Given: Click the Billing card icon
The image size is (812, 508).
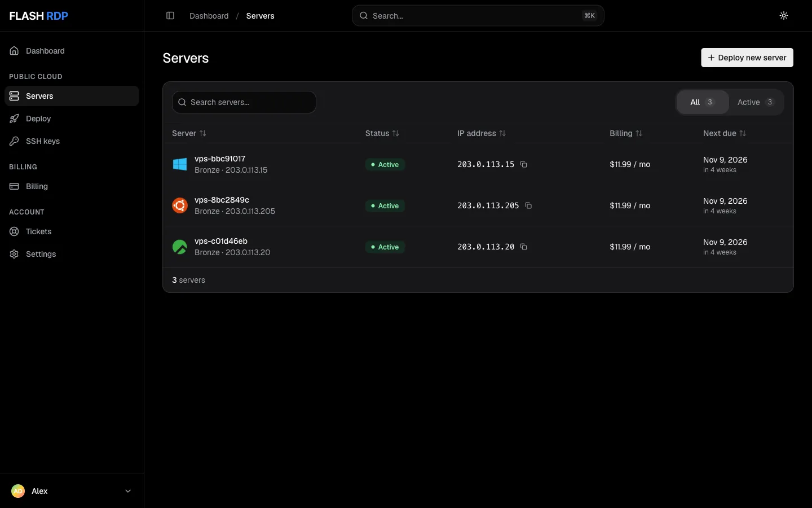Looking at the screenshot, I should click(x=15, y=186).
